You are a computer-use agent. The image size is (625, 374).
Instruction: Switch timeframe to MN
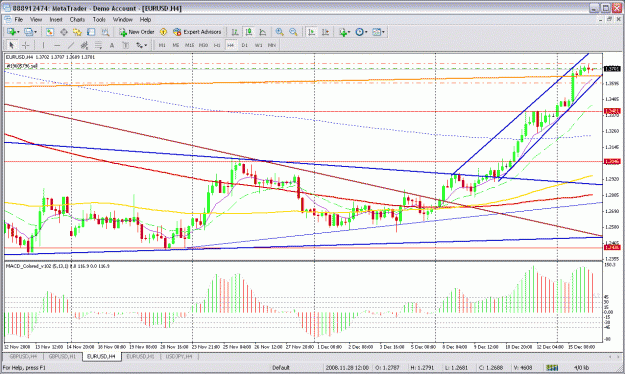(x=272, y=45)
